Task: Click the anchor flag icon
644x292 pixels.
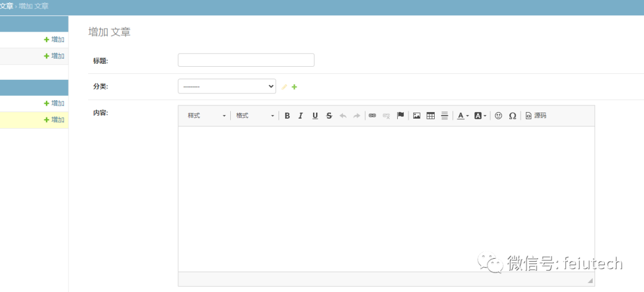Action: point(401,116)
